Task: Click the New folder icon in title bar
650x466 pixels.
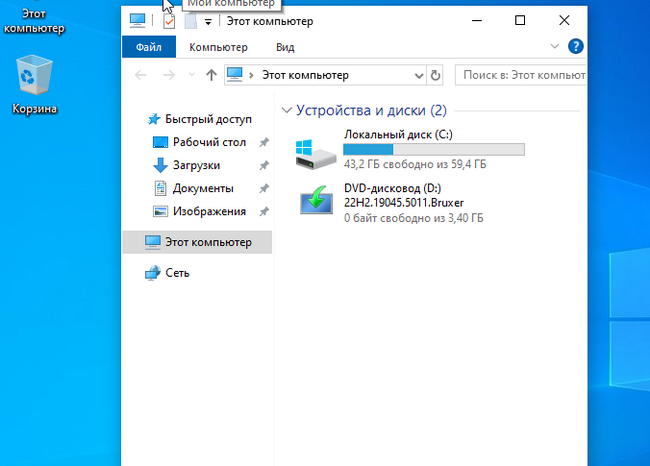Action: click(x=191, y=21)
